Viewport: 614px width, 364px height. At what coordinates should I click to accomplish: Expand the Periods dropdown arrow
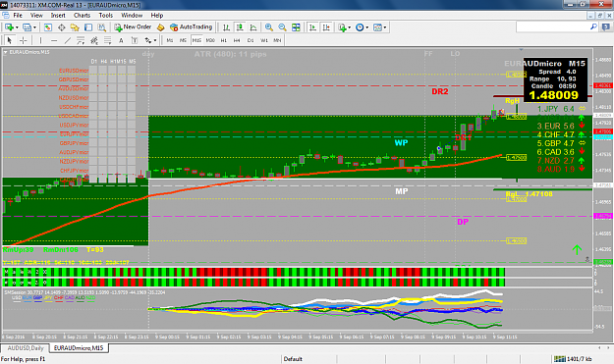pos(366,27)
